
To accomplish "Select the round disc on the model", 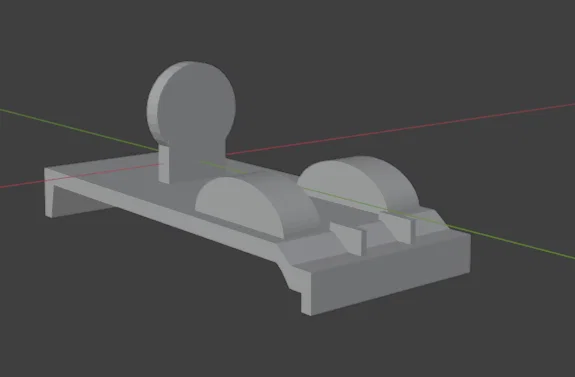I will click(x=191, y=103).
